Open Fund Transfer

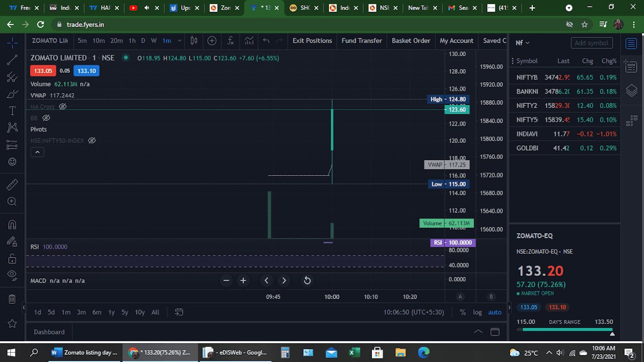tap(362, 41)
